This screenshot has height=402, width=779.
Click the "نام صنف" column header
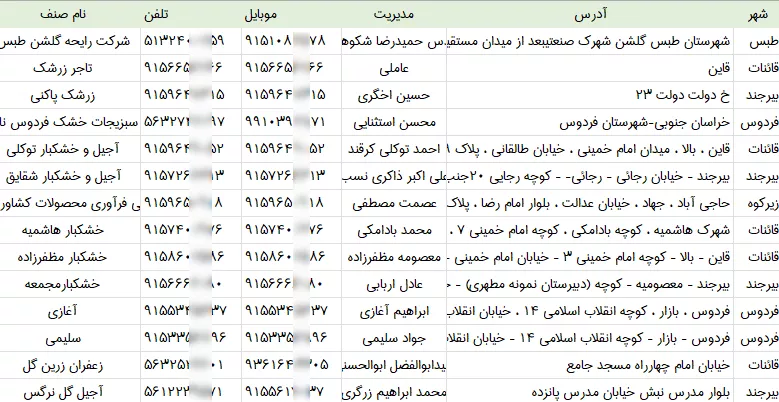point(63,15)
